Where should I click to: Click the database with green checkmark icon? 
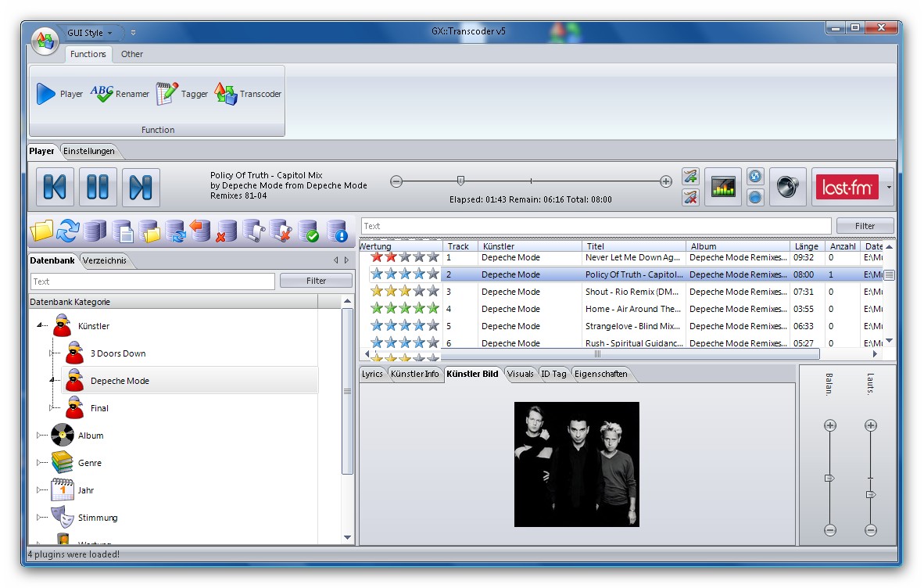click(x=308, y=231)
